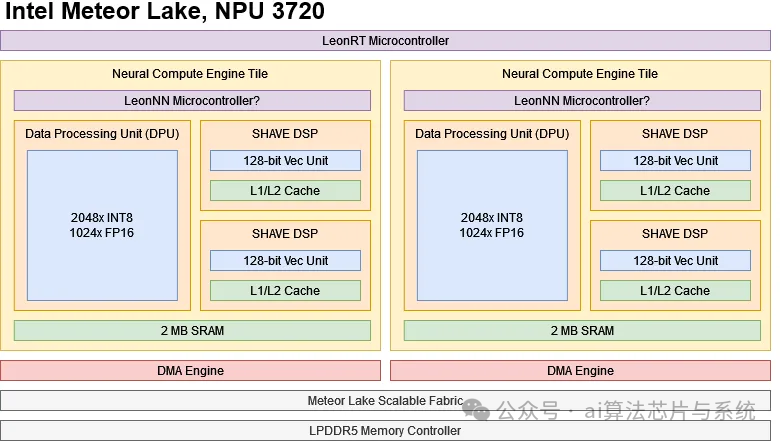The height and width of the screenshot is (441, 780).
Task: Click the left tile's "Neural Compute Engine Tile" heading
Action: [x=190, y=74]
